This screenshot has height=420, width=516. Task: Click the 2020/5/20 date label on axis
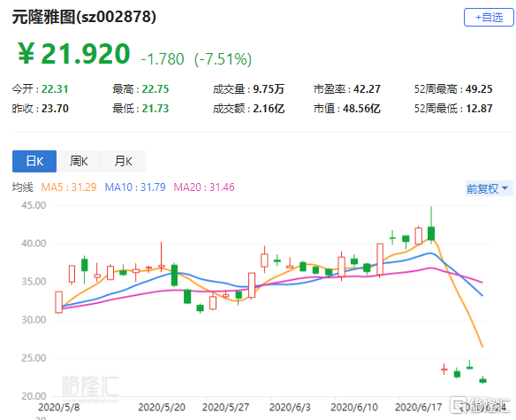point(162,408)
